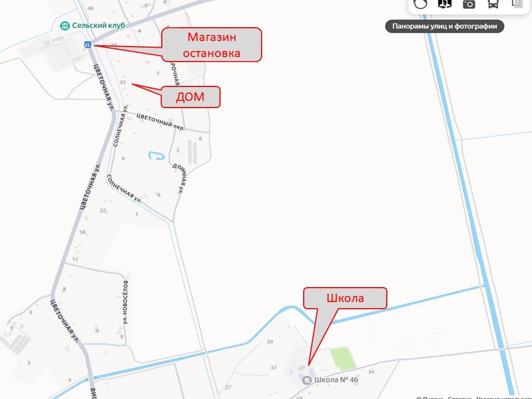Click house number 32 on the map

pyautogui.click(x=123, y=82)
